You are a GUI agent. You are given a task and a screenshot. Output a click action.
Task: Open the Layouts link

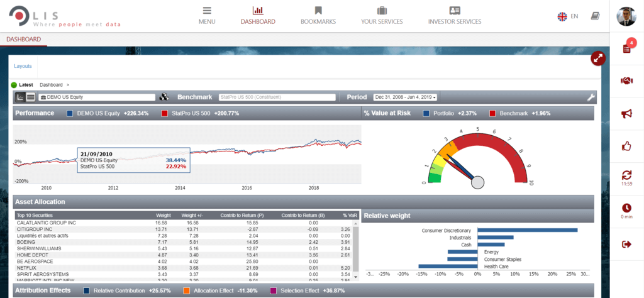pos(23,66)
